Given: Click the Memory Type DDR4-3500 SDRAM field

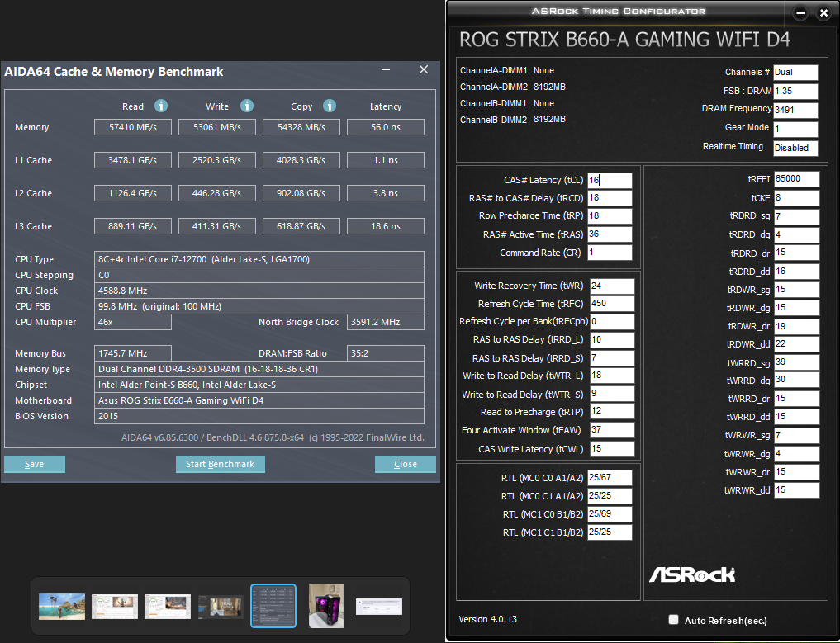Looking at the screenshot, I should [x=259, y=369].
